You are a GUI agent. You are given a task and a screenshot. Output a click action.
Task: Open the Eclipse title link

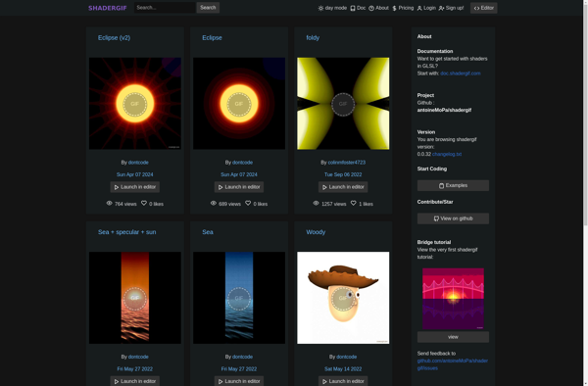click(x=212, y=37)
